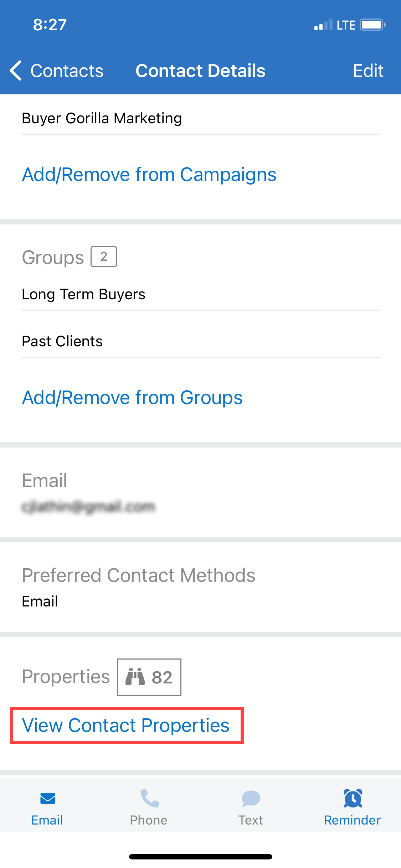
Task: Tap the Groups count badge 2
Action: click(x=104, y=257)
